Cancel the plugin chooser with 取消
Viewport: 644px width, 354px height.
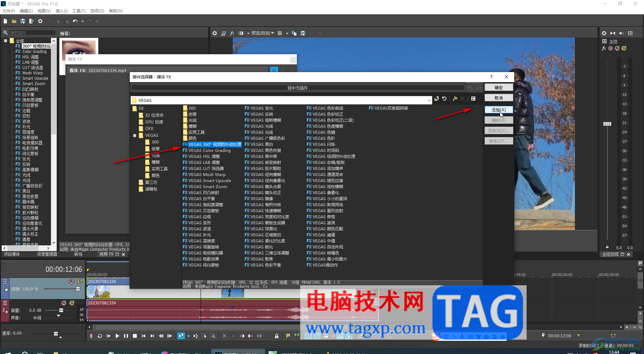pos(499,98)
